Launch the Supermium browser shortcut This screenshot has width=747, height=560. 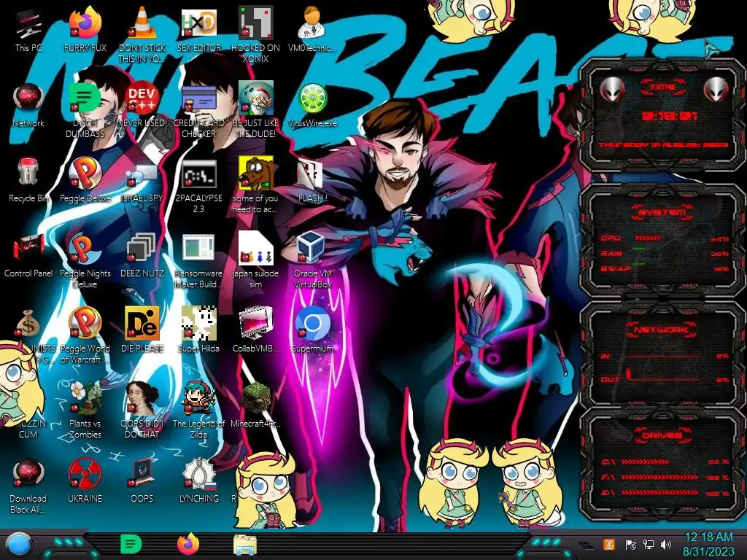pyautogui.click(x=312, y=330)
